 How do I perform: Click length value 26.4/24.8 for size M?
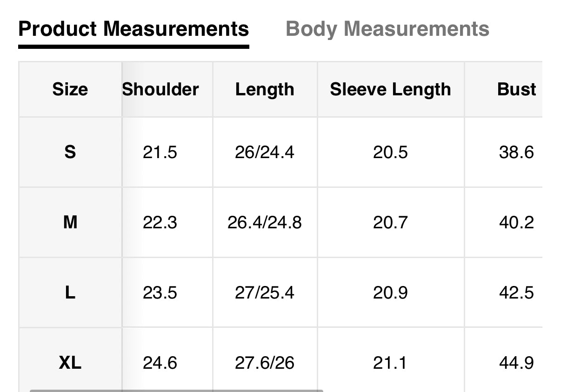click(265, 223)
